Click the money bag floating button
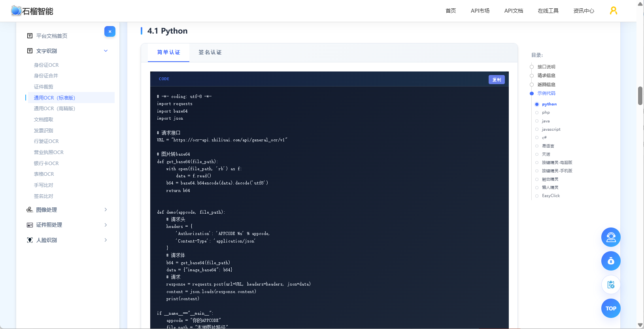The height and width of the screenshot is (329, 644). [x=611, y=261]
